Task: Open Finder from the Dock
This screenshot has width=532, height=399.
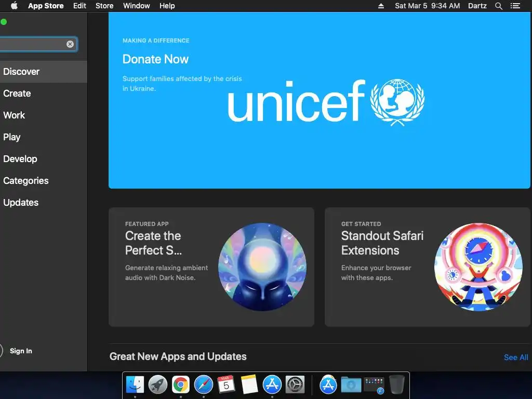Action: click(135, 384)
